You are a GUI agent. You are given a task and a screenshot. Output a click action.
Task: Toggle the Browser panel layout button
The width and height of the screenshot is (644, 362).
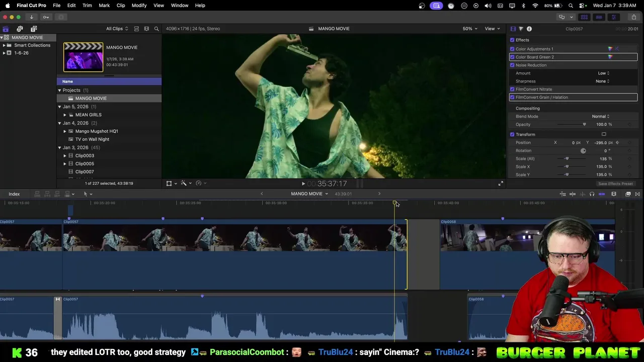pyautogui.click(x=584, y=17)
